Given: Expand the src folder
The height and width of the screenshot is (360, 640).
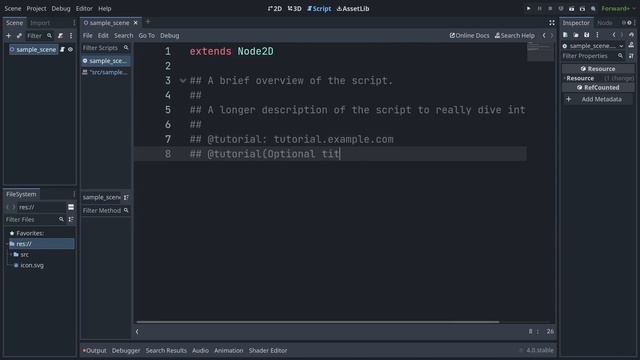Looking at the screenshot, I should 11,255.
